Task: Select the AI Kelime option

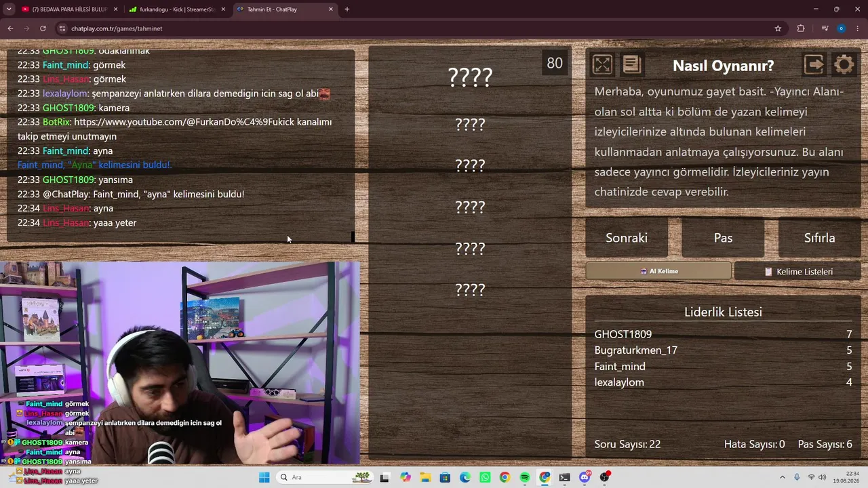Action: point(658,271)
